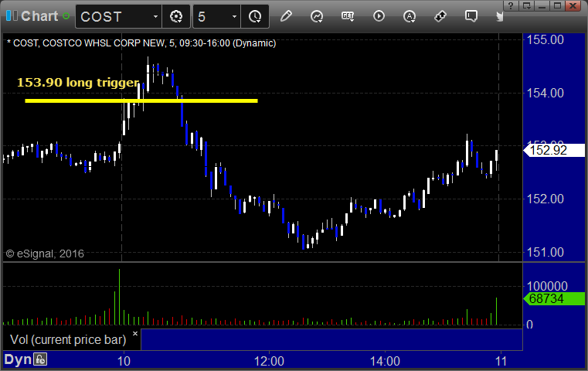Click the Twitter bird icon

499,16
